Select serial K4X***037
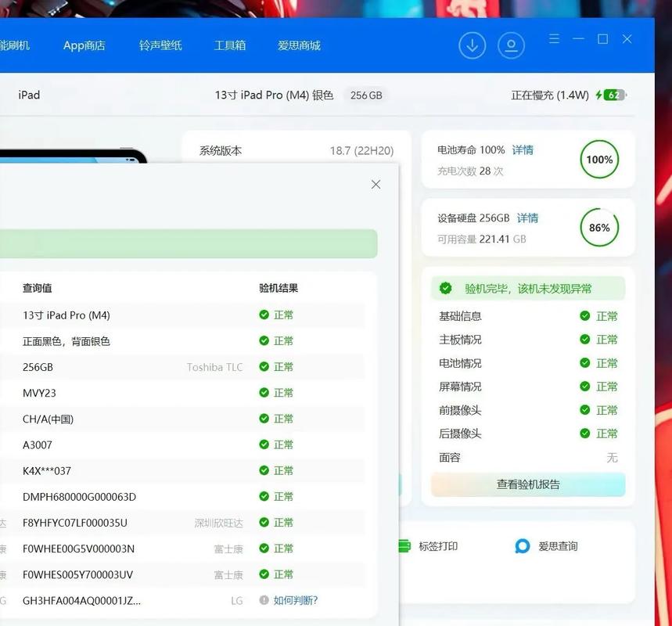This screenshot has width=672, height=626. click(47, 471)
